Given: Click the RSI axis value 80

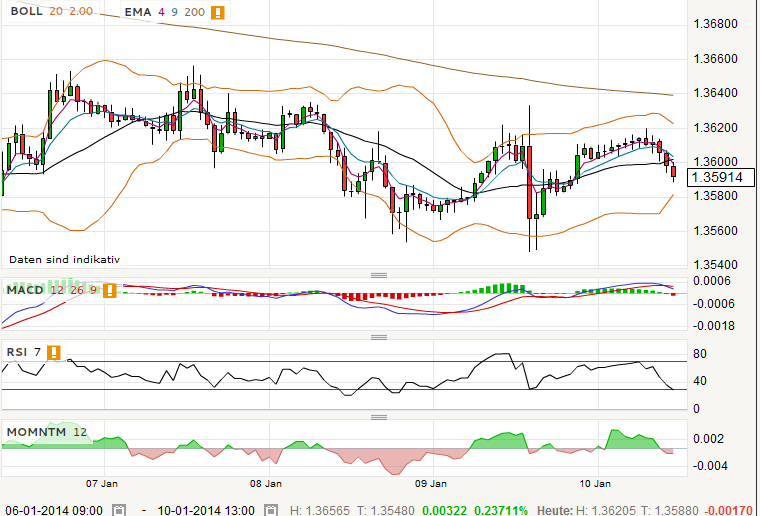Looking at the screenshot, I should coord(699,354).
